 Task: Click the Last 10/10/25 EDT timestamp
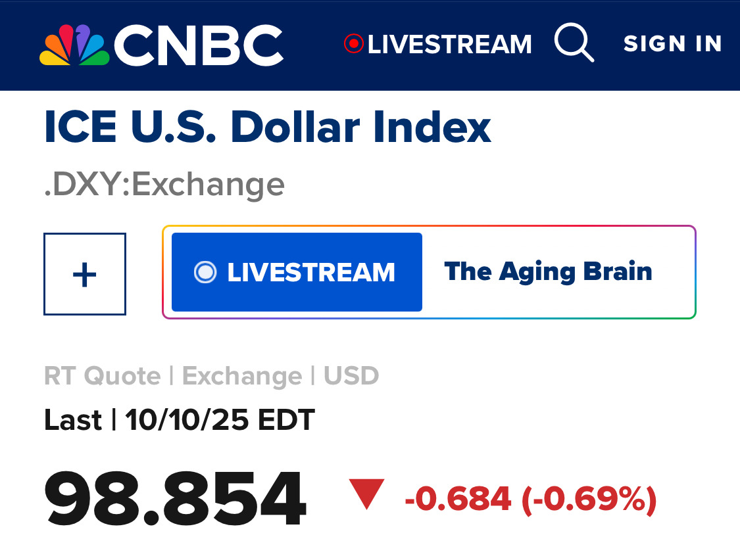click(x=179, y=419)
